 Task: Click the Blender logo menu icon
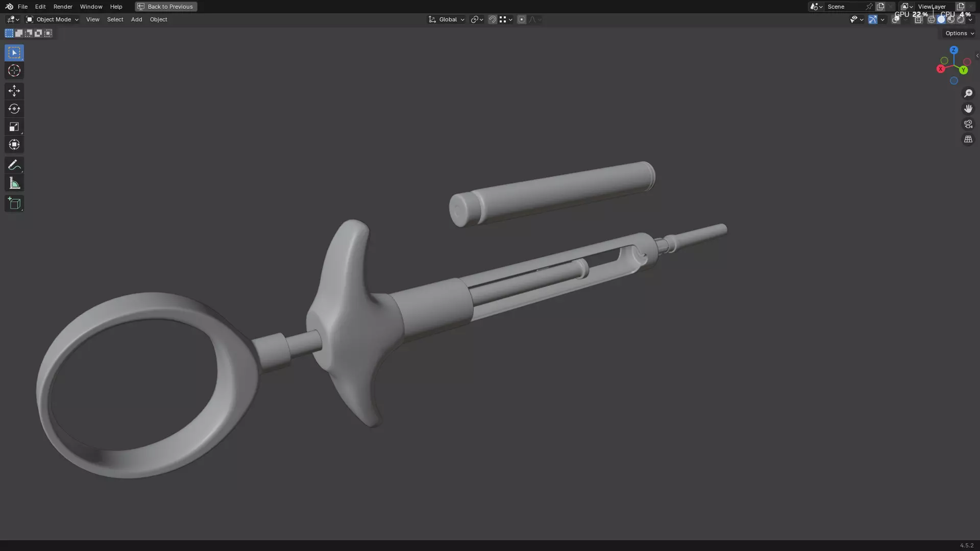[x=9, y=7]
